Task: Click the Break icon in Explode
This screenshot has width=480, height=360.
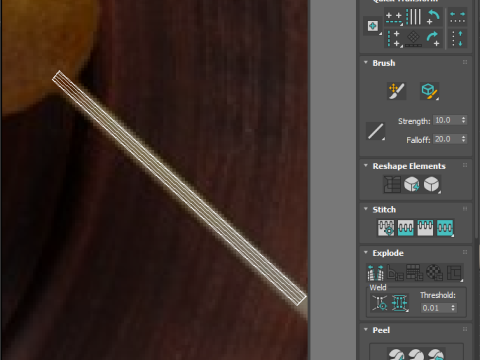Action: (375, 273)
